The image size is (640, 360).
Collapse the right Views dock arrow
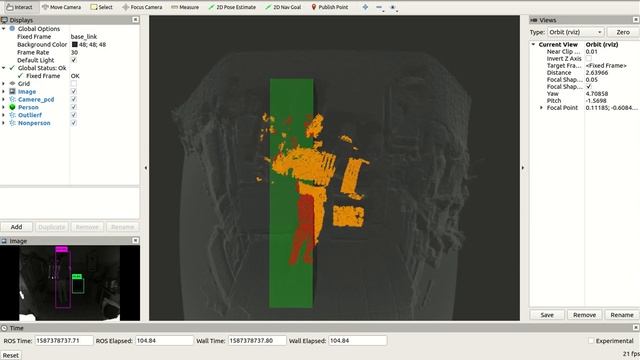pos(523,168)
